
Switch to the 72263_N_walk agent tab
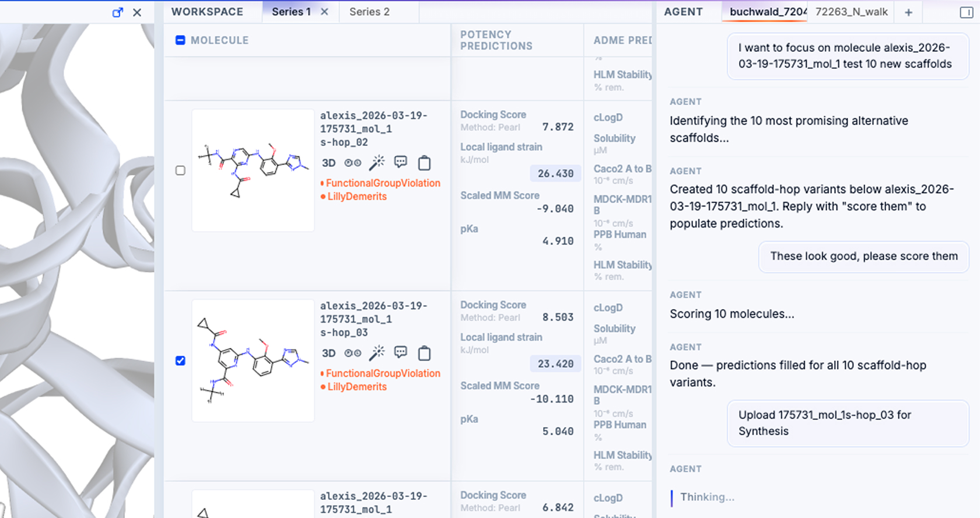[851, 12]
